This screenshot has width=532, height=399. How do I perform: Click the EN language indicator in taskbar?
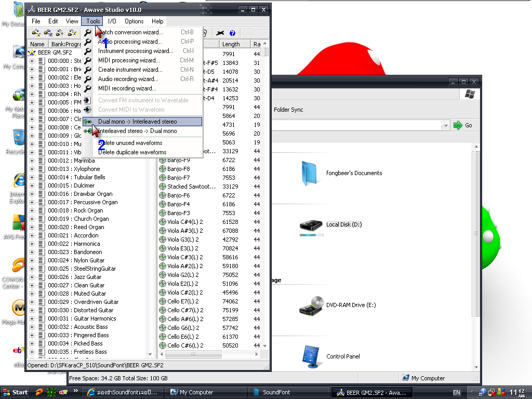tap(457, 392)
